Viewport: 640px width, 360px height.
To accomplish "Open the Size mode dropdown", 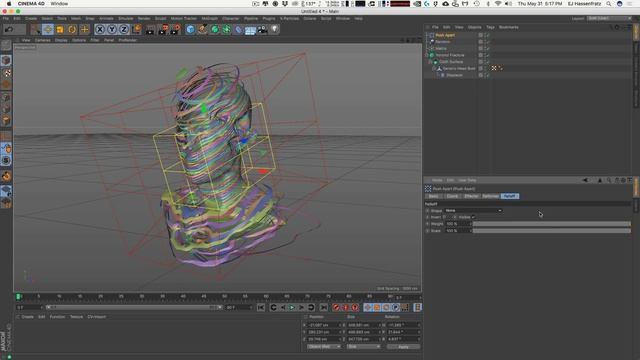I will click(364, 347).
